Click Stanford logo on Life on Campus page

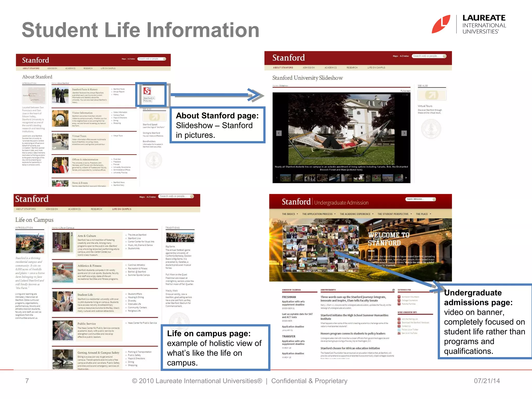[32, 199]
